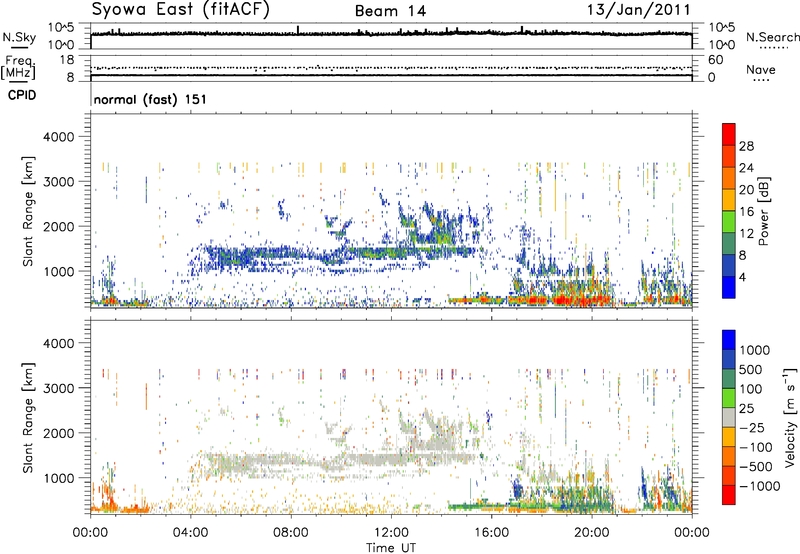800x554 pixels.
Task: Click the "Nave" legend label
Action: pos(761,70)
